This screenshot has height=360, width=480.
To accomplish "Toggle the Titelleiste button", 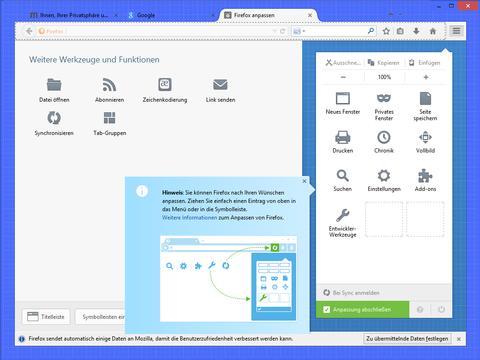I will [46, 317].
